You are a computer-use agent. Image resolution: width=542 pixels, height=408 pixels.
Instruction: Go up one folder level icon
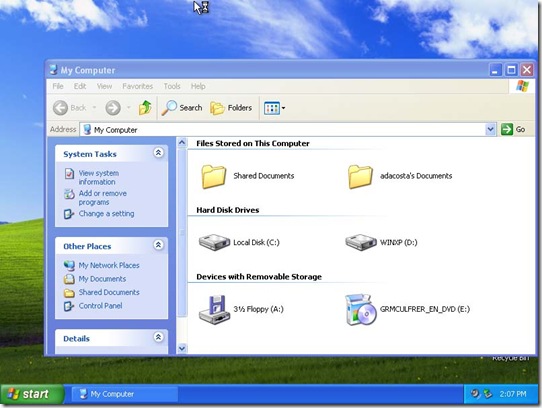click(145, 108)
